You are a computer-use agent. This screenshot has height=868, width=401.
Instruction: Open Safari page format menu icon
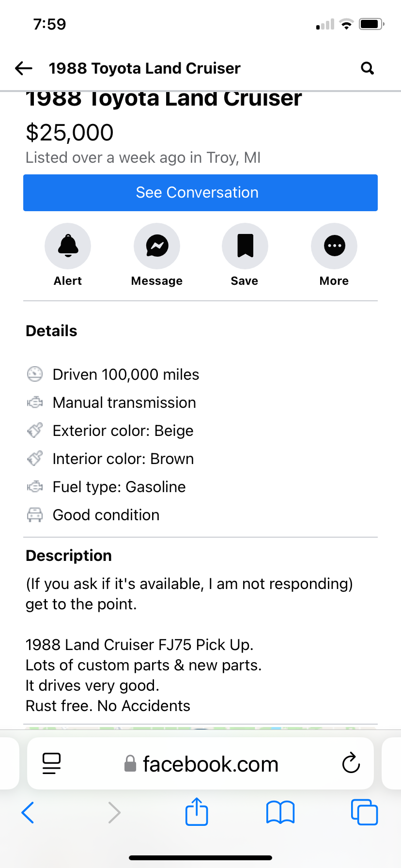(52, 764)
